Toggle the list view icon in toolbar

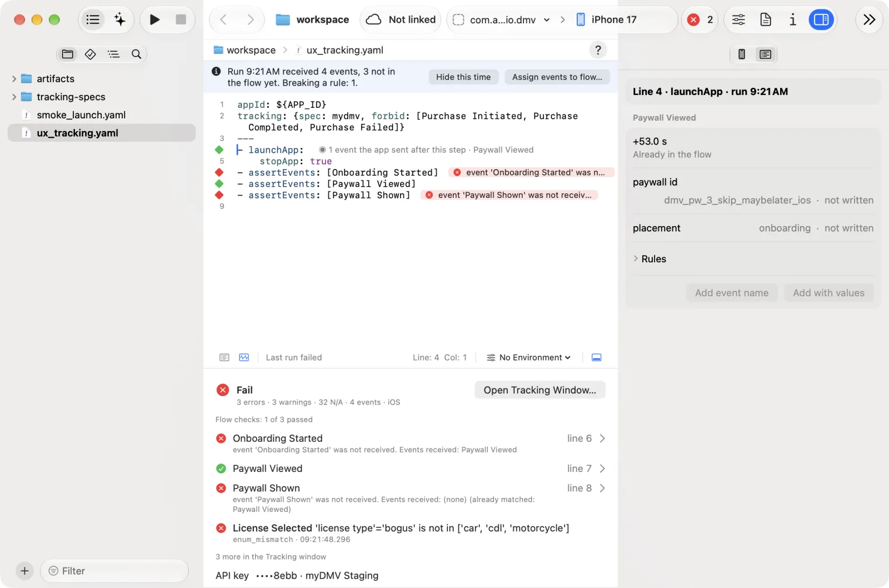pos(93,19)
